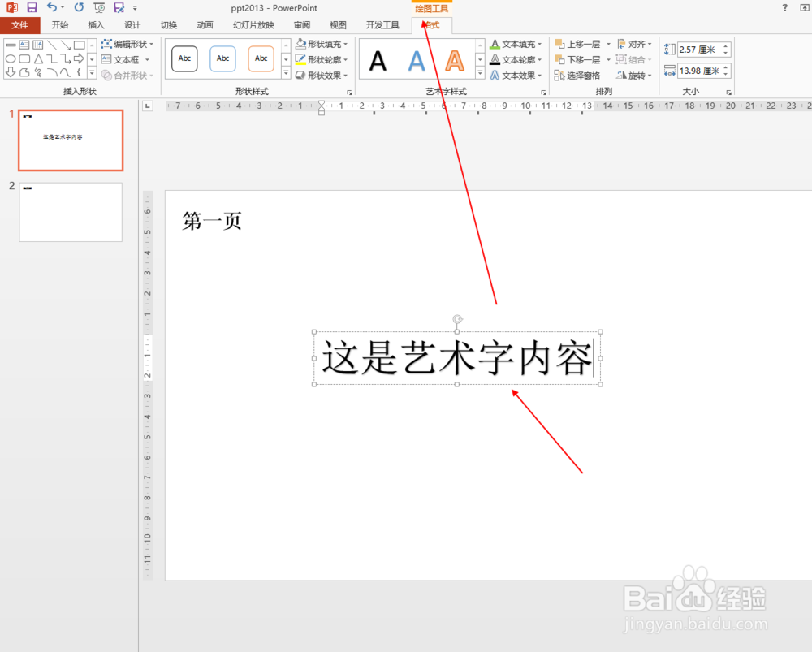The width and height of the screenshot is (812, 652).
Task: Switch to the 格式 ribbon tab
Action: [x=430, y=25]
